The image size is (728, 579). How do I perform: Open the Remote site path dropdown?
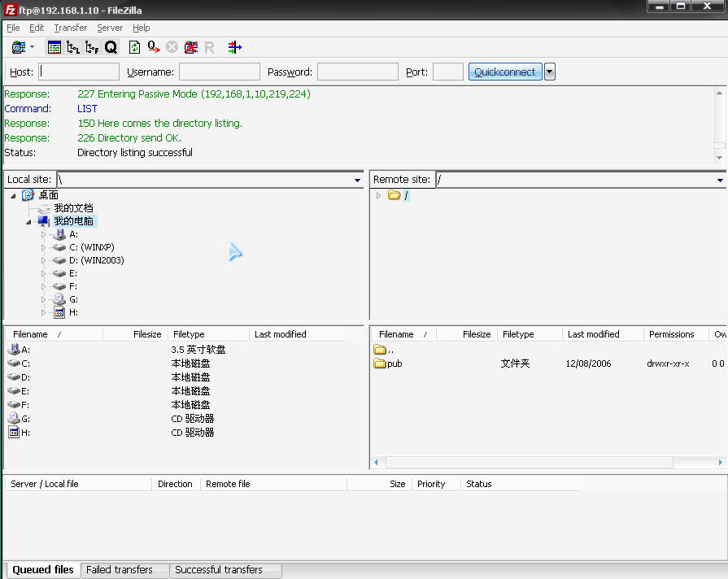point(720,181)
